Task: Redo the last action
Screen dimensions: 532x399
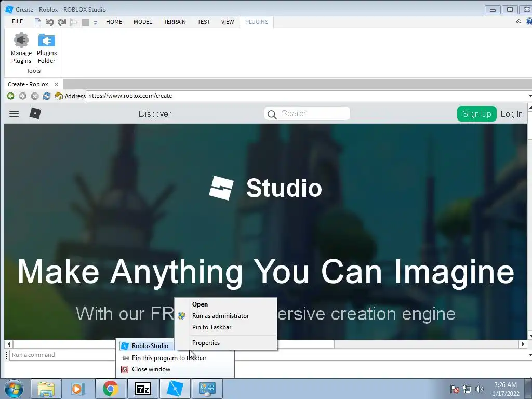Action: point(61,22)
